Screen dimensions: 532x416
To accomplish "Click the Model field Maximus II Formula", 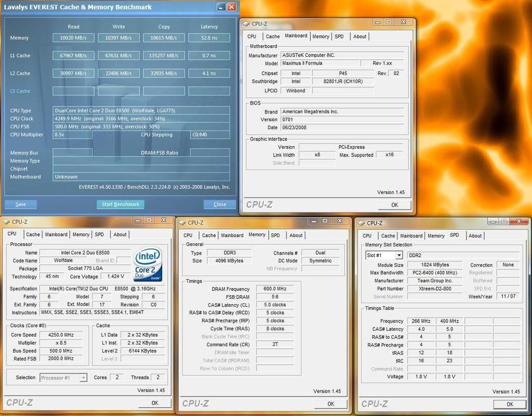I will coord(320,63).
